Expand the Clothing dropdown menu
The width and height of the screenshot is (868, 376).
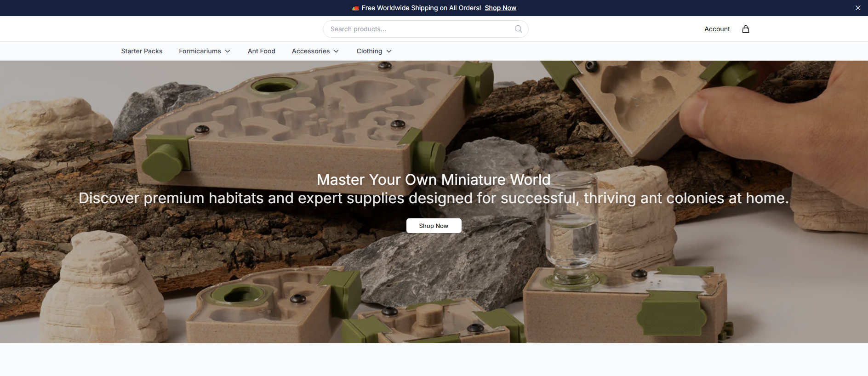374,51
